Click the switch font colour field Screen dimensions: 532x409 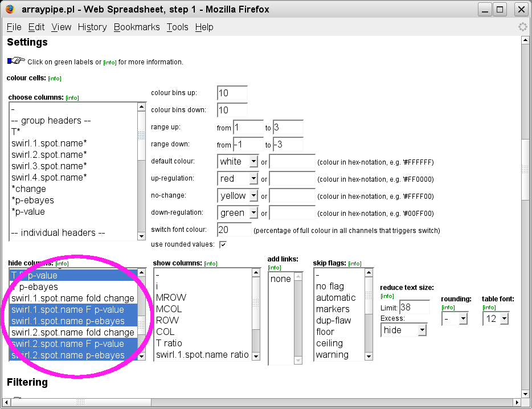click(234, 230)
